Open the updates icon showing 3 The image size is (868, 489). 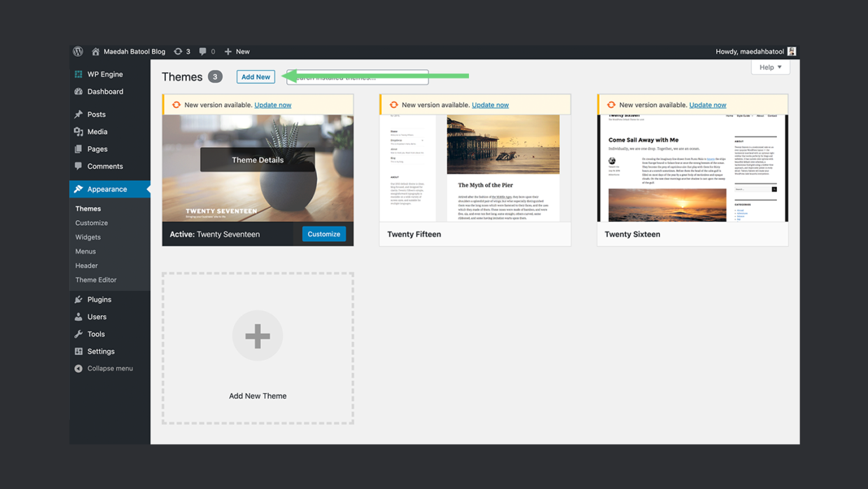pos(178,51)
